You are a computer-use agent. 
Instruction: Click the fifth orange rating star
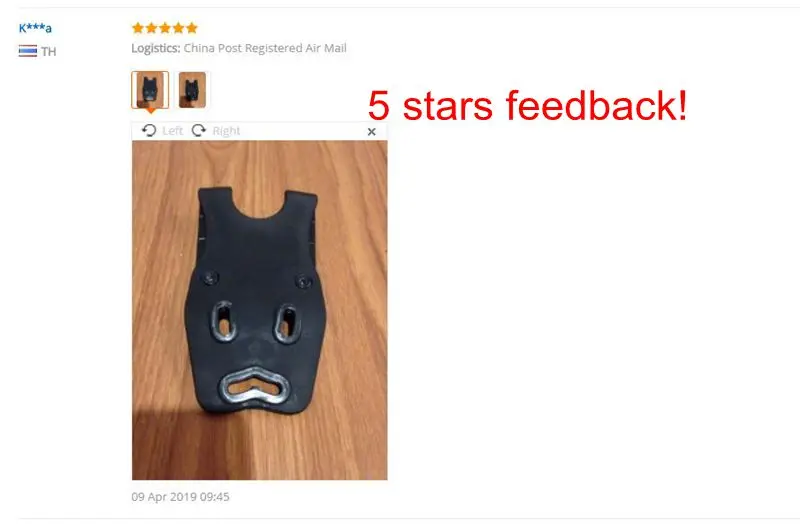point(192,28)
